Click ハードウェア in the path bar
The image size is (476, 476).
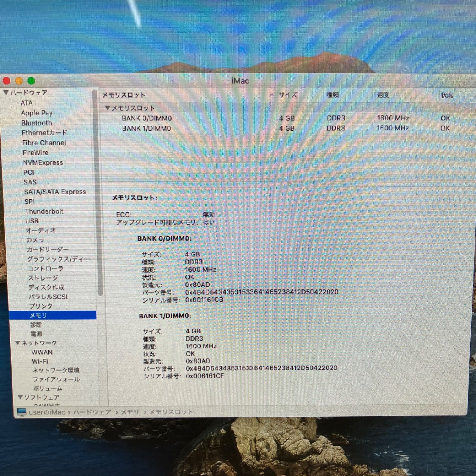coord(92,412)
